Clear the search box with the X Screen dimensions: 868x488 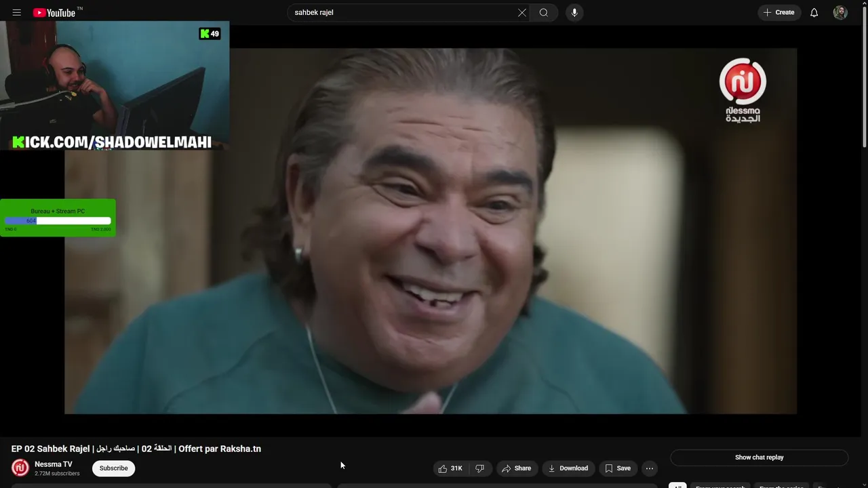(522, 12)
